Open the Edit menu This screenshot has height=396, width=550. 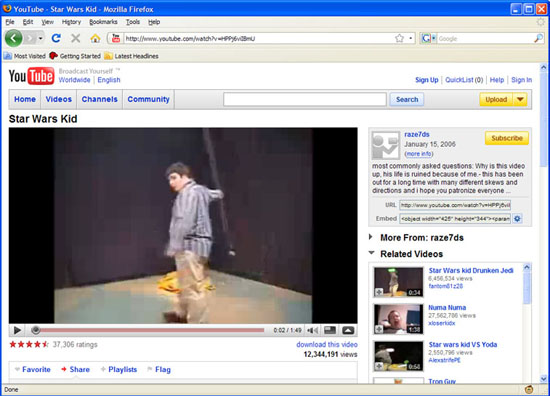(28, 22)
